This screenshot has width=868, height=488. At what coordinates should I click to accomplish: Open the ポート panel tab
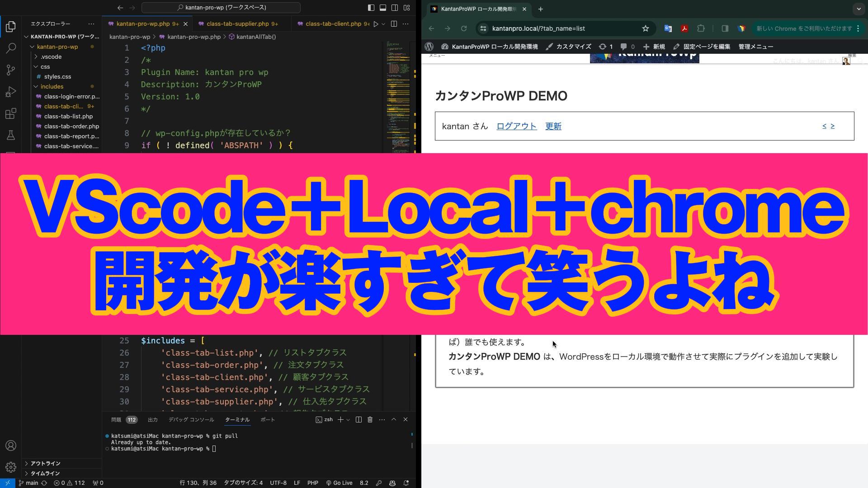click(268, 419)
